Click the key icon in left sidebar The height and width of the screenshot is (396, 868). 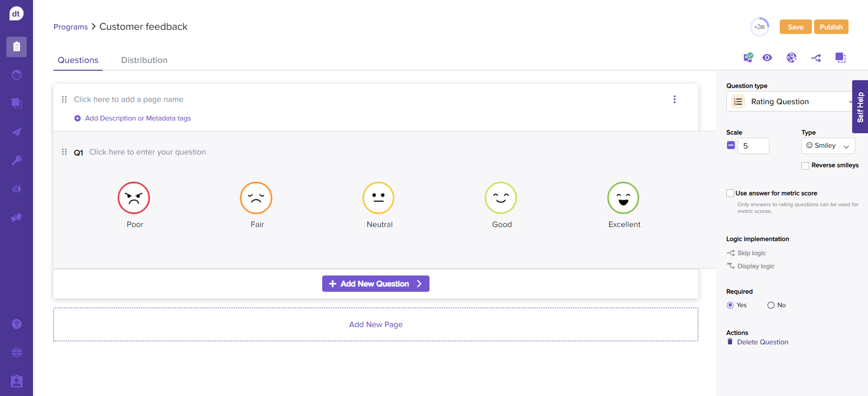(17, 160)
